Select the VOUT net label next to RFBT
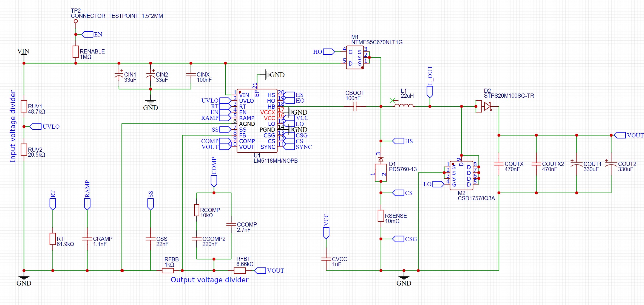The height and width of the screenshot is (305, 644). point(269,271)
